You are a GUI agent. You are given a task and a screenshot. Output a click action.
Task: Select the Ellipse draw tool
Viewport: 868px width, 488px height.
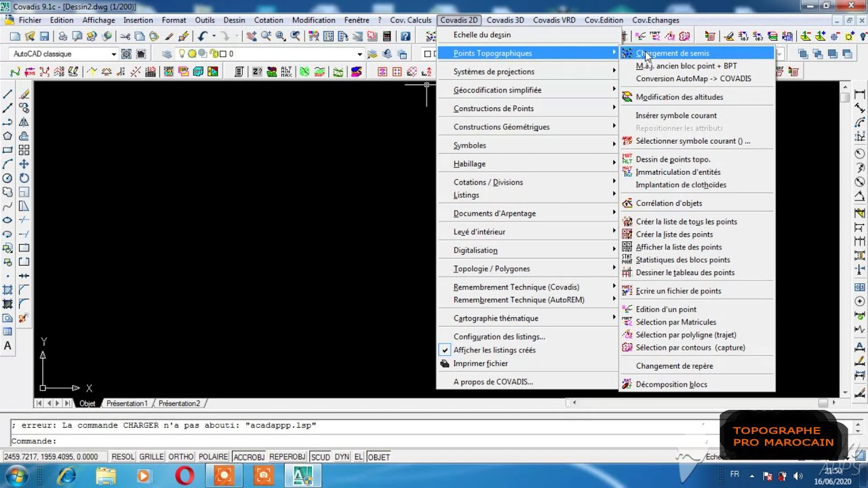pos(8,220)
